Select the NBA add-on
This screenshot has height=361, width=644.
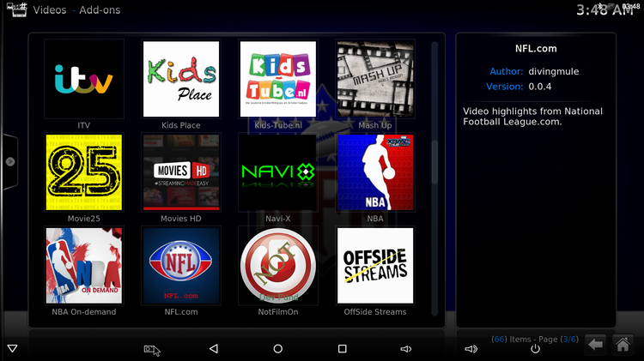tap(375, 173)
